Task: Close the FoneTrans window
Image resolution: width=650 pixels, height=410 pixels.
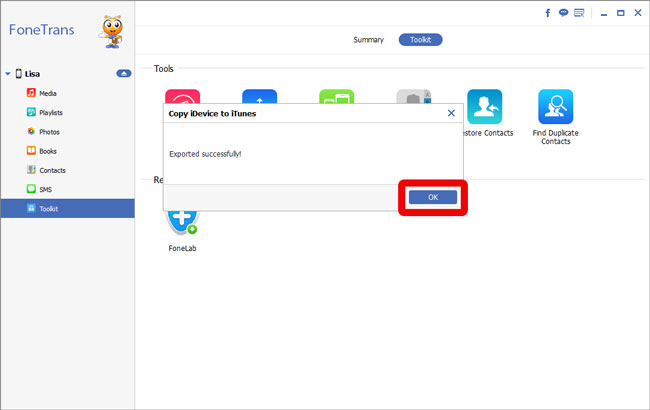Action: tap(638, 13)
